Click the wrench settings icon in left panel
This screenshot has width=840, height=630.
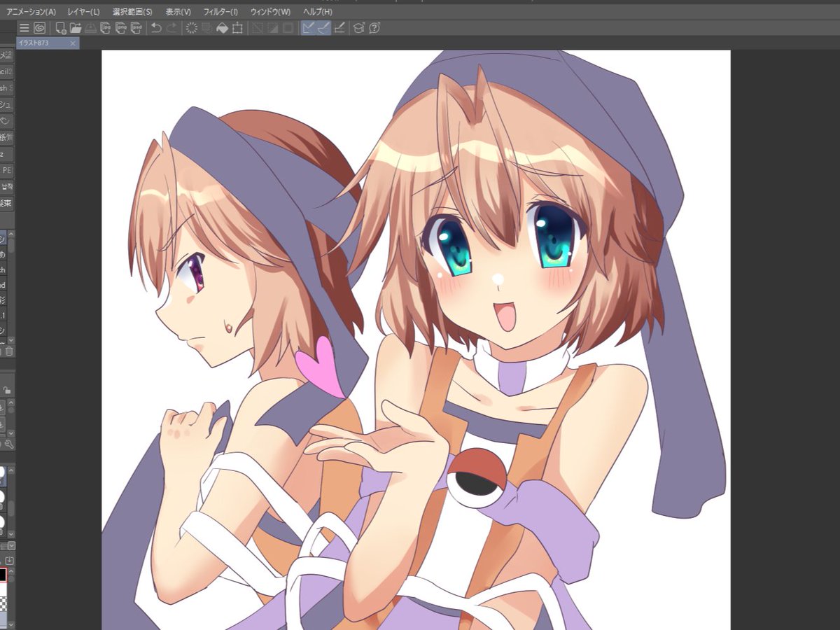pyautogui.click(x=9, y=444)
